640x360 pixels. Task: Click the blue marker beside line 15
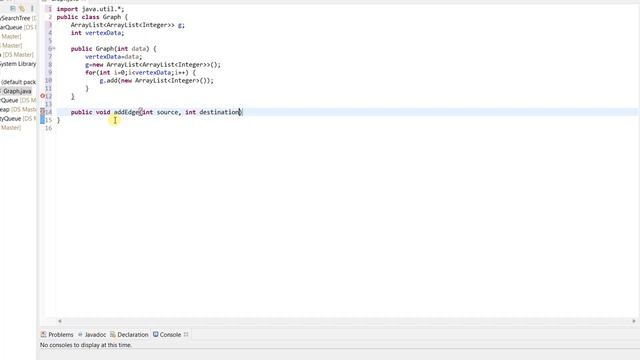point(42,120)
